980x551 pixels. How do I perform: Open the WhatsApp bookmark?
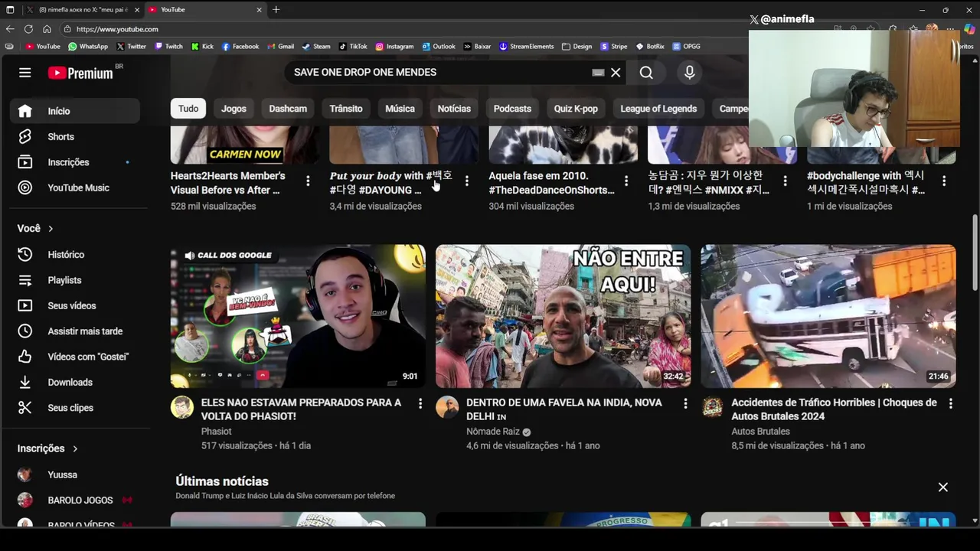pyautogui.click(x=88, y=47)
